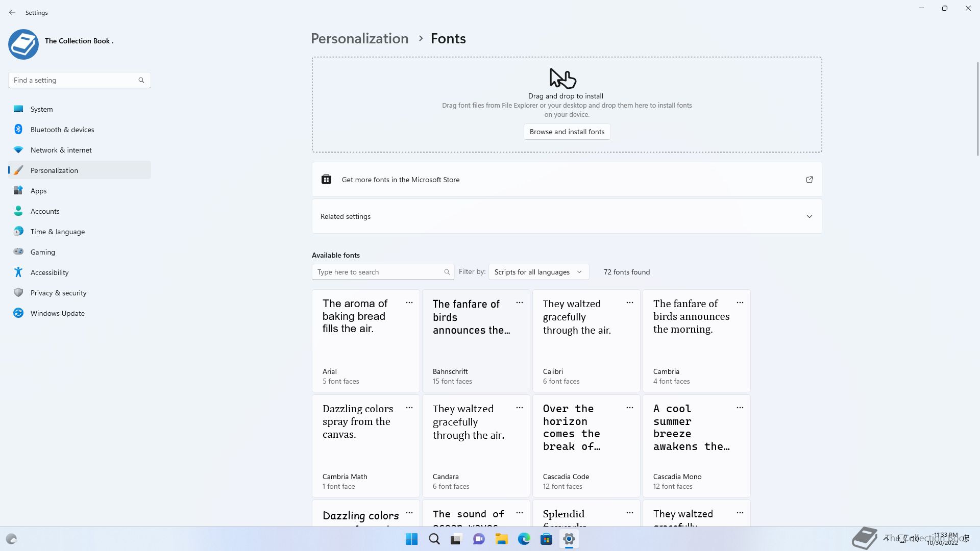Screen dimensions: 980x551
Task: Click the vertical scrollbar of Fonts page
Action: click(x=977, y=108)
